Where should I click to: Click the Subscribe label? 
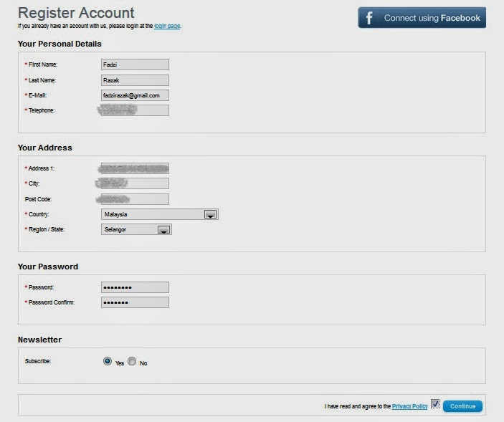(x=38, y=361)
